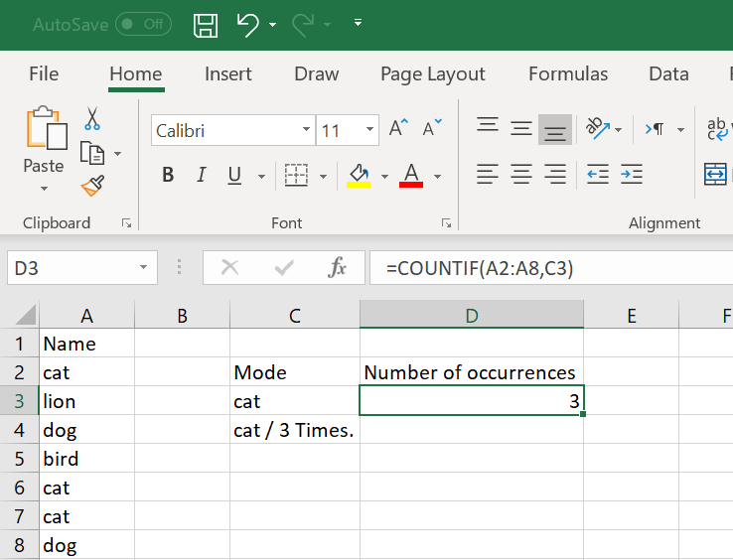Open the Copy dropdown arrow
This screenshot has height=560, width=733.
[118, 153]
